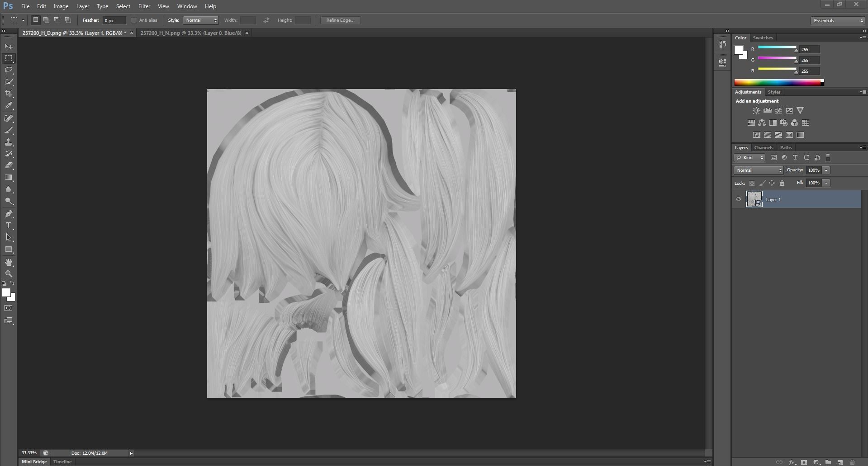Select the Lasso tool
The image size is (868, 466).
(x=9, y=70)
